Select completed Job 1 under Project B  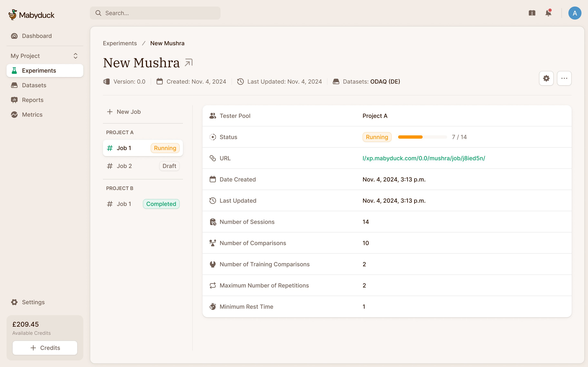point(143,204)
